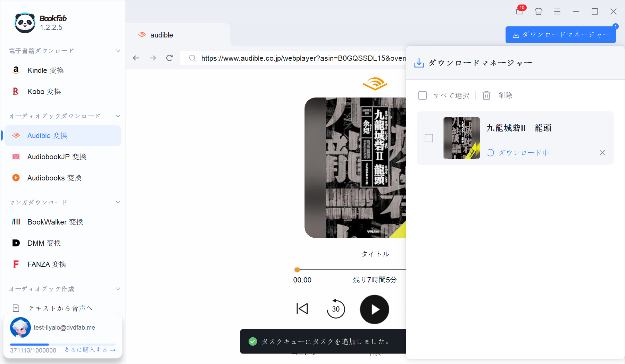Viewport: 625px width, 364px height.
Task: Enable the すべて選択 select-all checkbox
Action: coord(423,95)
